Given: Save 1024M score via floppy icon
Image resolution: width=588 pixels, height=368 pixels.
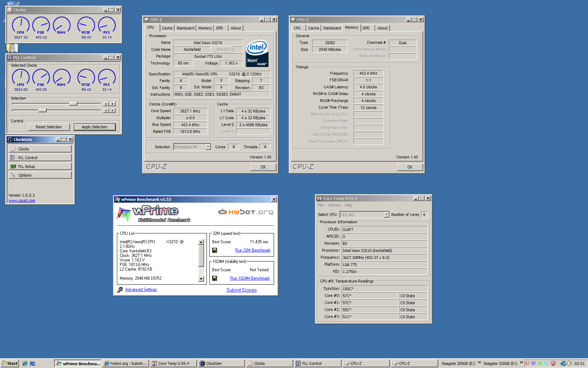Looking at the screenshot, I should 215,278.
